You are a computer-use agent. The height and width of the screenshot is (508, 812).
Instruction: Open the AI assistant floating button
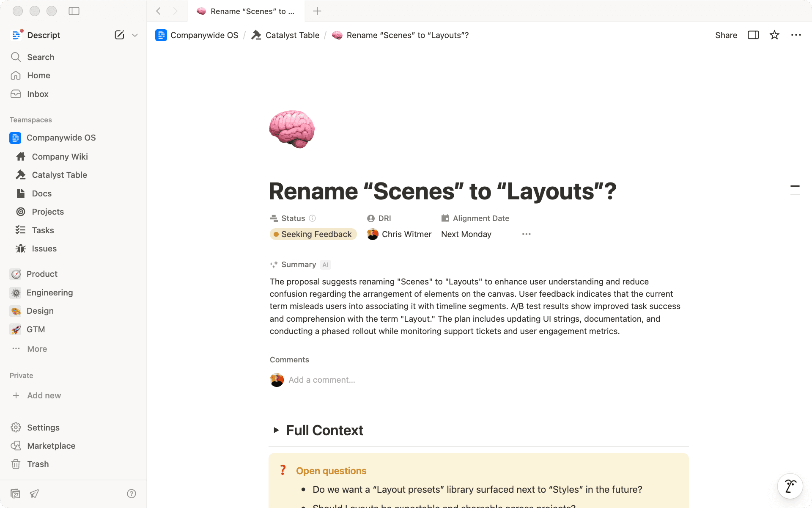coord(790,486)
